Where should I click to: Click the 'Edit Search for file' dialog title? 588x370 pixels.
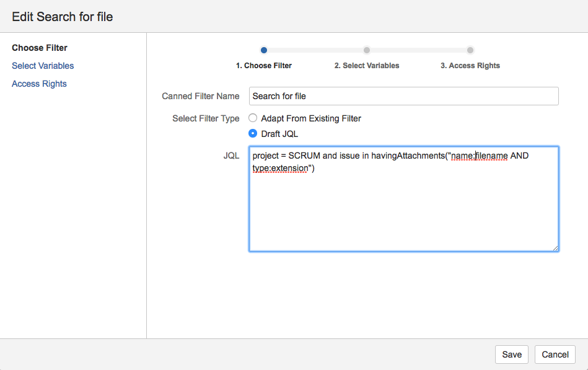point(62,17)
